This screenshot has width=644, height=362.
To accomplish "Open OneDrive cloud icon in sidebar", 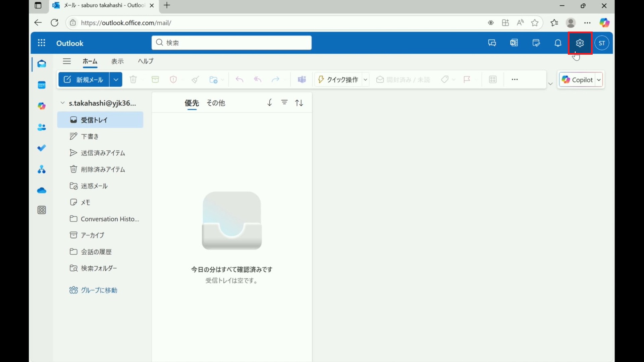I will (42, 191).
